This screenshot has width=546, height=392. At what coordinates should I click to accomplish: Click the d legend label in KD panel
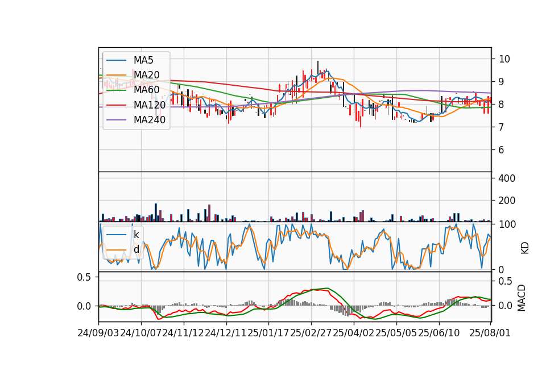point(136,249)
